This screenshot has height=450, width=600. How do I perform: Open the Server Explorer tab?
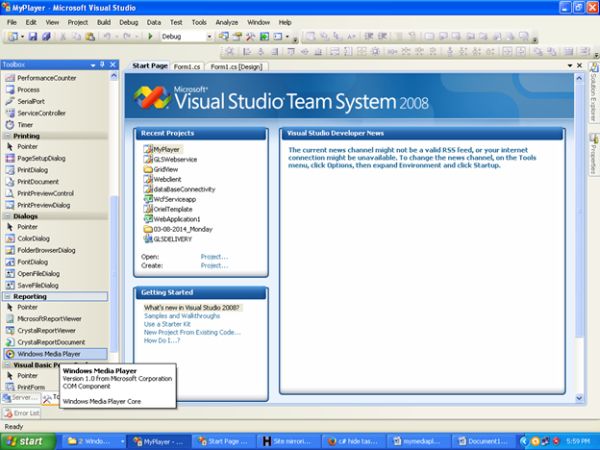21,398
